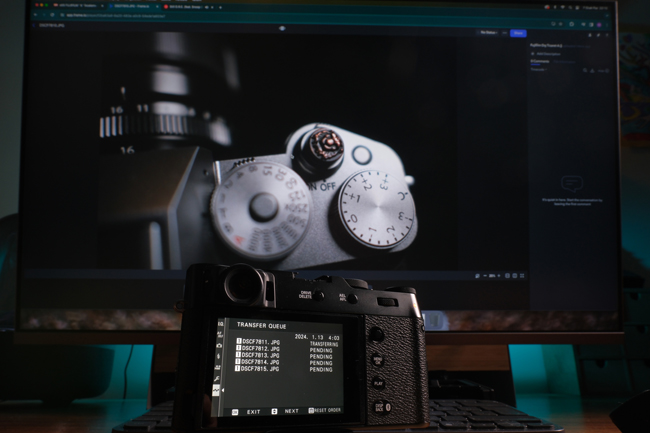This screenshot has width=650, height=433.
Task: Select DSCF7815.JPG in the transfer queue
Action: tap(258, 369)
